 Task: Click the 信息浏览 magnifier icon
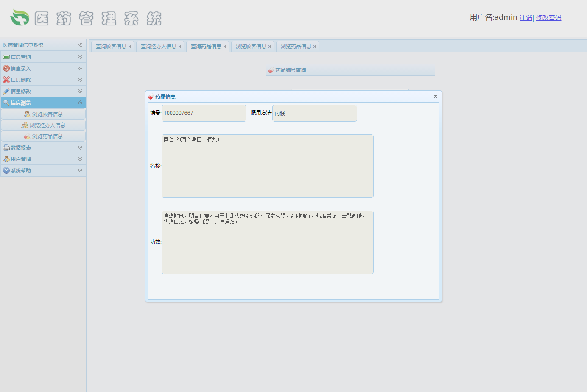pos(6,103)
